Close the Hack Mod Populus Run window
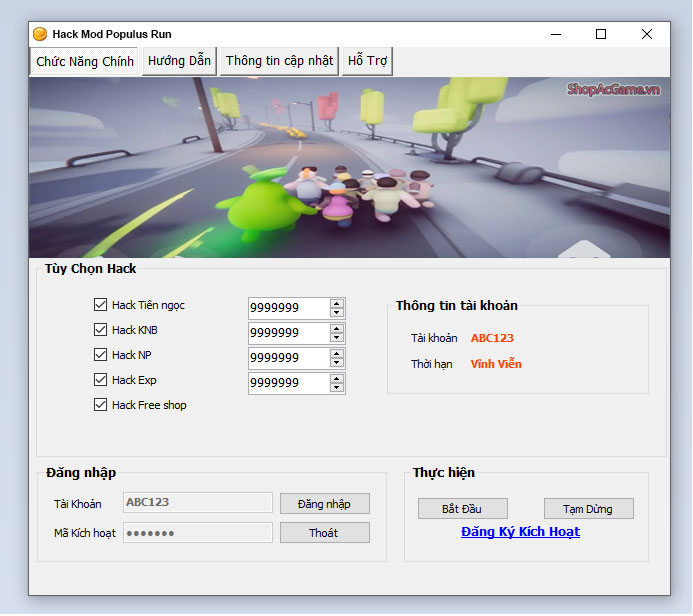The width and height of the screenshot is (693, 616). coord(647,34)
